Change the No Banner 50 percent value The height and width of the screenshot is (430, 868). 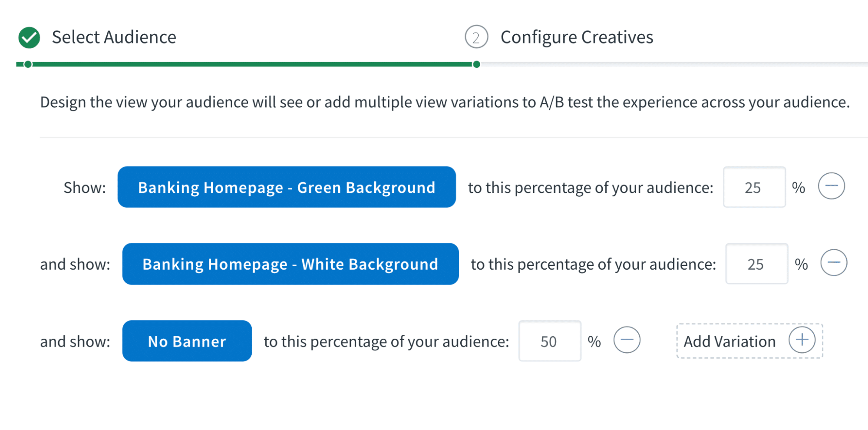coord(550,341)
